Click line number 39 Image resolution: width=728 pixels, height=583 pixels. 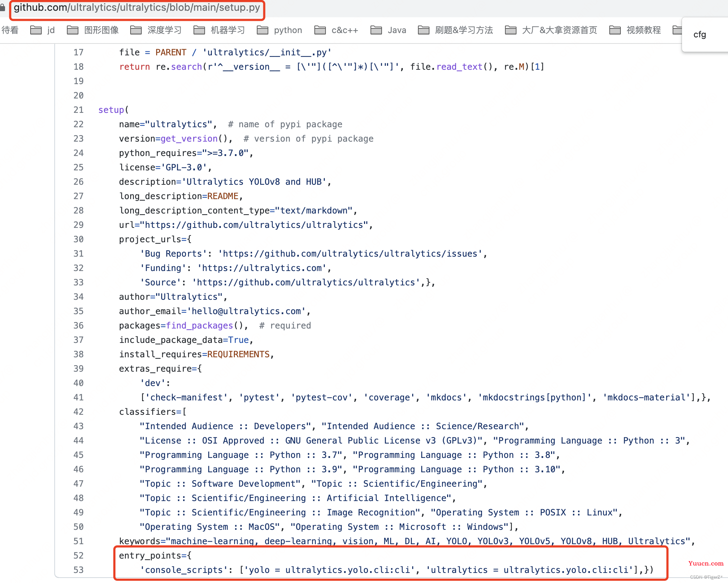pyautogui.click(x=78, y=369)
